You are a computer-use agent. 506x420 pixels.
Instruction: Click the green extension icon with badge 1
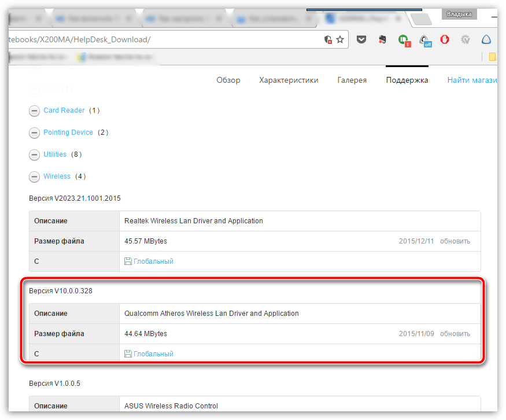(403, 40)
